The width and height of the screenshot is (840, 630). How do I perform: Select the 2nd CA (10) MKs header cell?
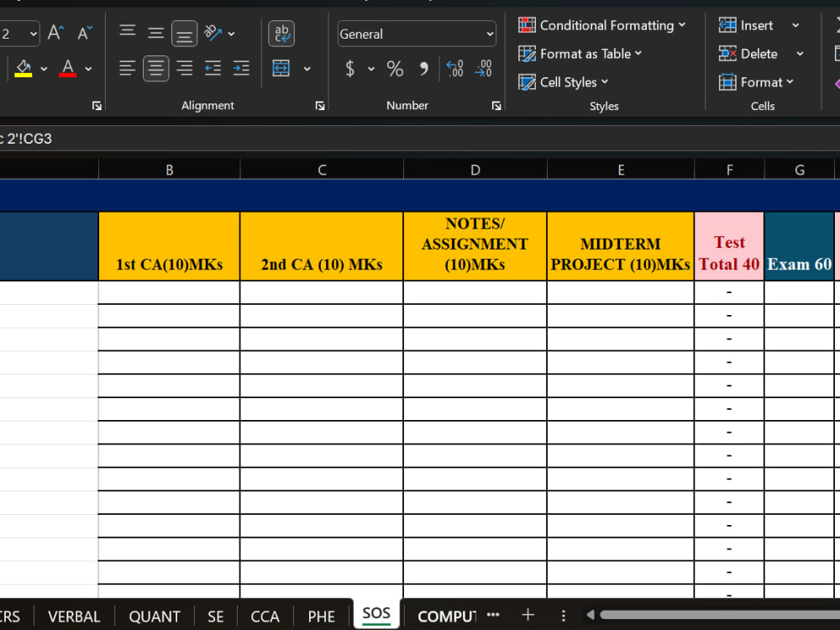coord(322,246)
